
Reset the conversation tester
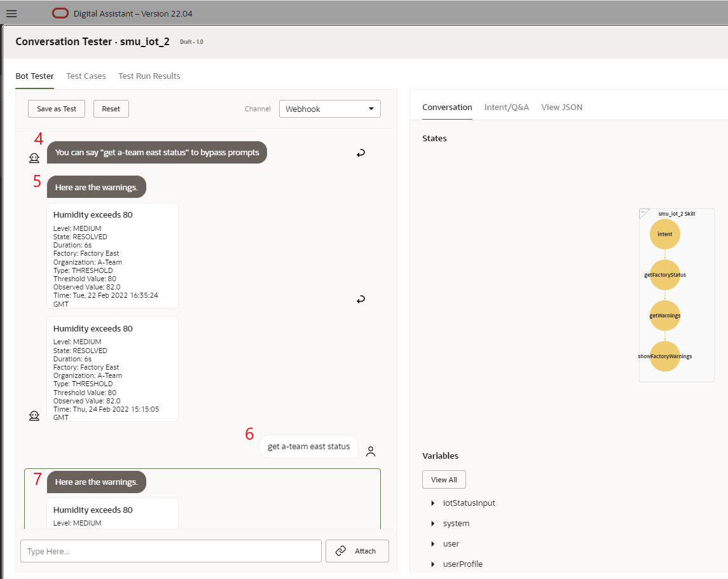[111, 109]
